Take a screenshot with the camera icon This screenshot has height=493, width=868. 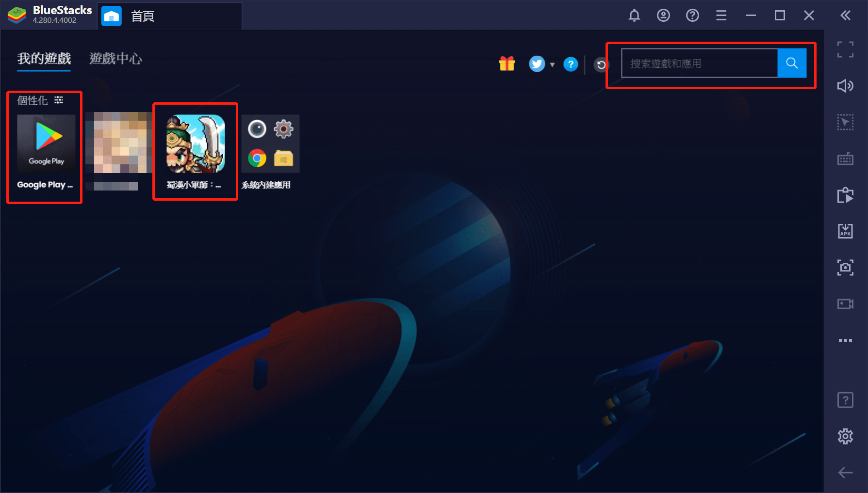845,267
